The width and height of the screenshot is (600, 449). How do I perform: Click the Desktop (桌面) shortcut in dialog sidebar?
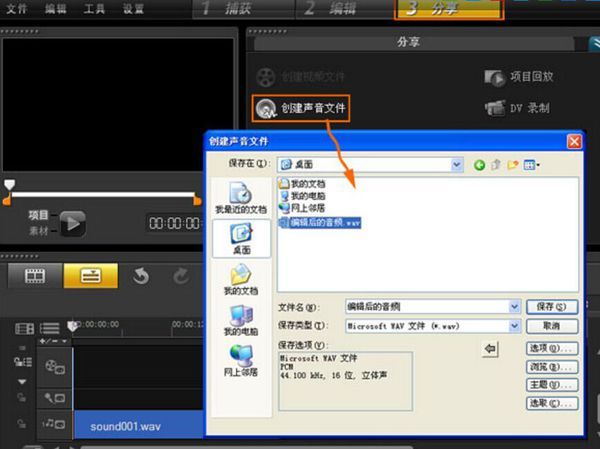[241, 238]
